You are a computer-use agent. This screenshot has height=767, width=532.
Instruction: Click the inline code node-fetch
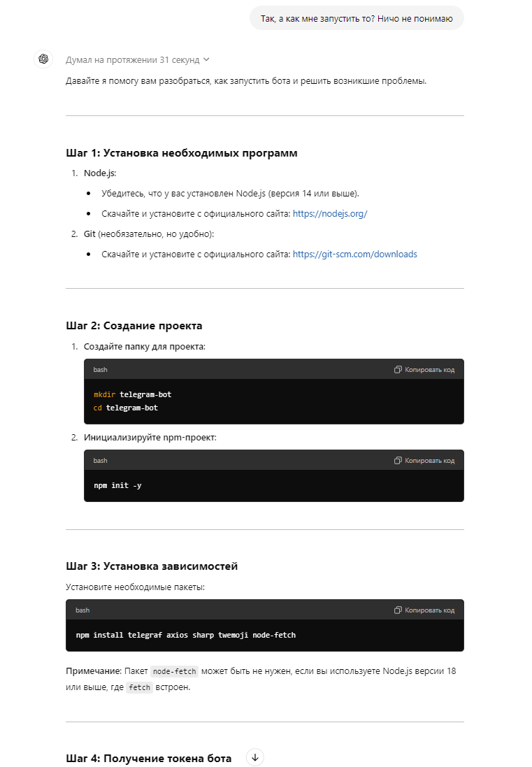(174, 671)
